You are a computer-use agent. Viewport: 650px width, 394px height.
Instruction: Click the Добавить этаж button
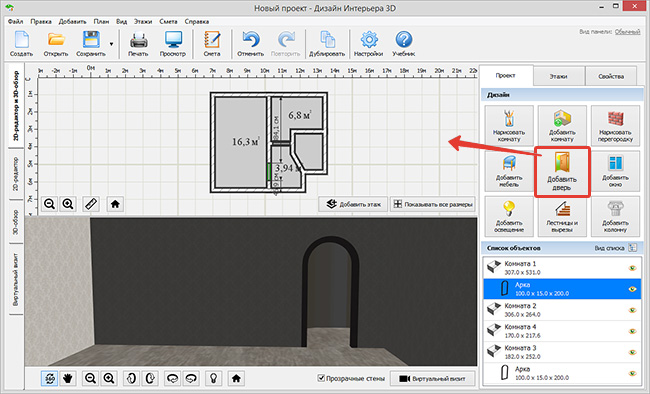[x=353, y=204]
